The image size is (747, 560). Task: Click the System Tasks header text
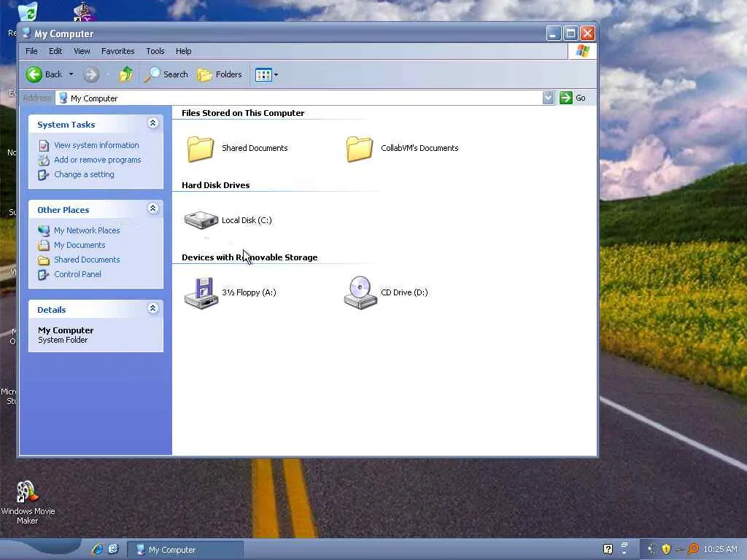[66, 125]
